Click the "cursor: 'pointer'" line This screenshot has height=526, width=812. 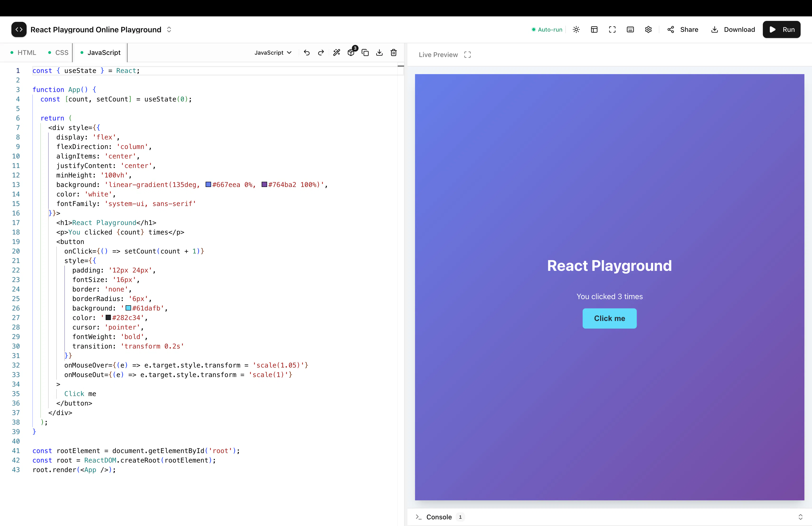[108, 327]
